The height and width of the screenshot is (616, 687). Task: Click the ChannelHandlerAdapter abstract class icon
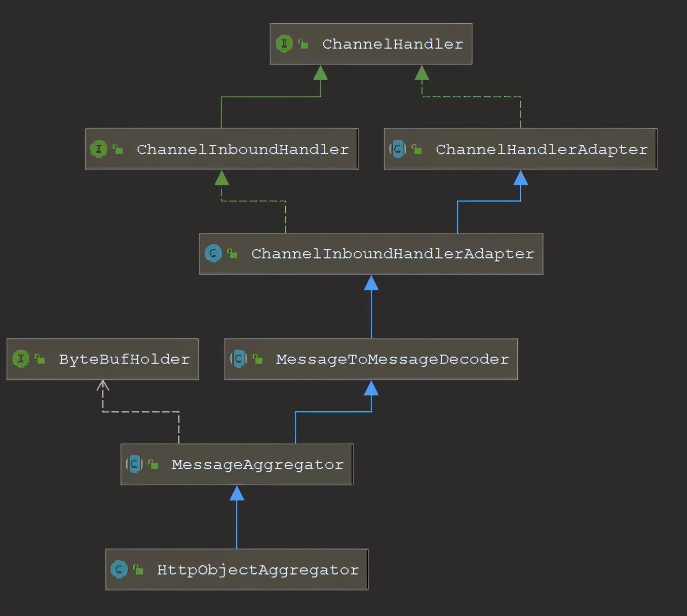pyautogui.click(x=398, y=149)
